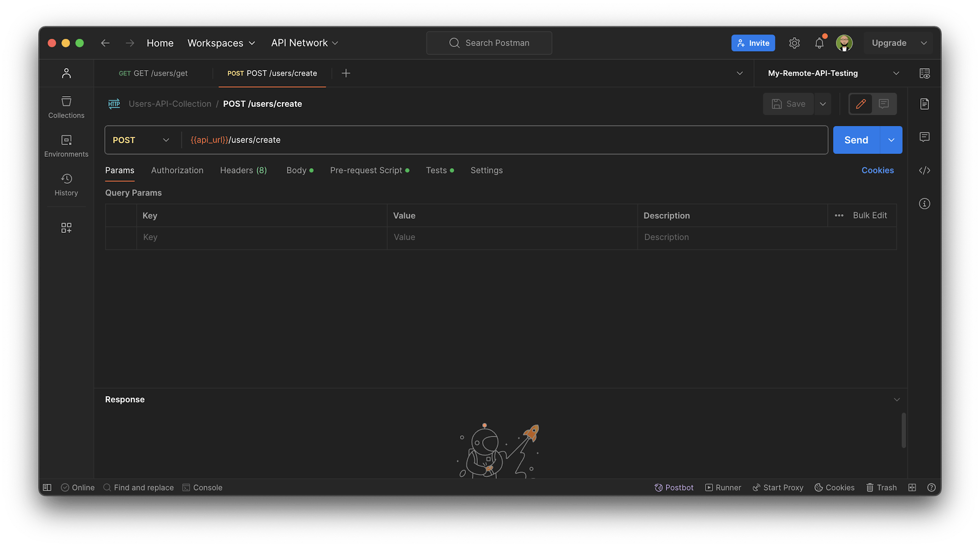Expand the Send button options
This screenshot has width=980, height=547.
click(x=891, y=140)
